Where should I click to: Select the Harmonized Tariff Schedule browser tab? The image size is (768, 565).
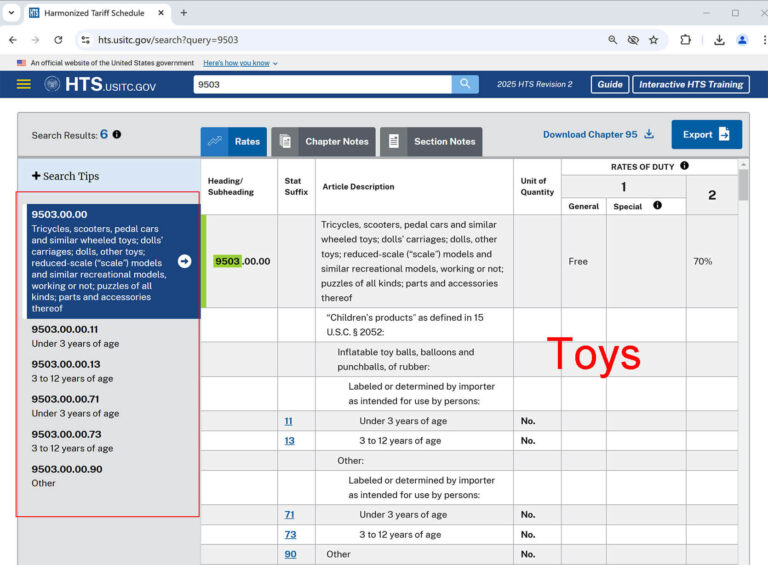(x=95, y=13)
